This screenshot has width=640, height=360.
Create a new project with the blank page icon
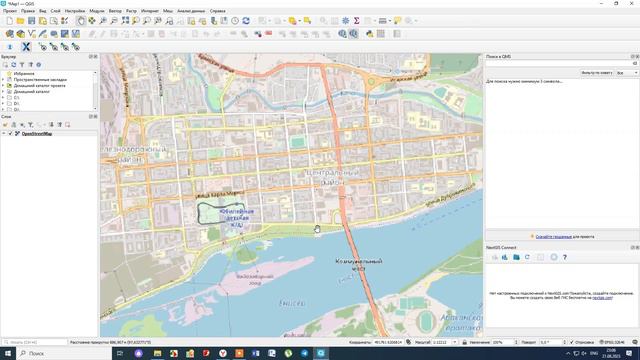pyautogui.click(x=9, y=21)
